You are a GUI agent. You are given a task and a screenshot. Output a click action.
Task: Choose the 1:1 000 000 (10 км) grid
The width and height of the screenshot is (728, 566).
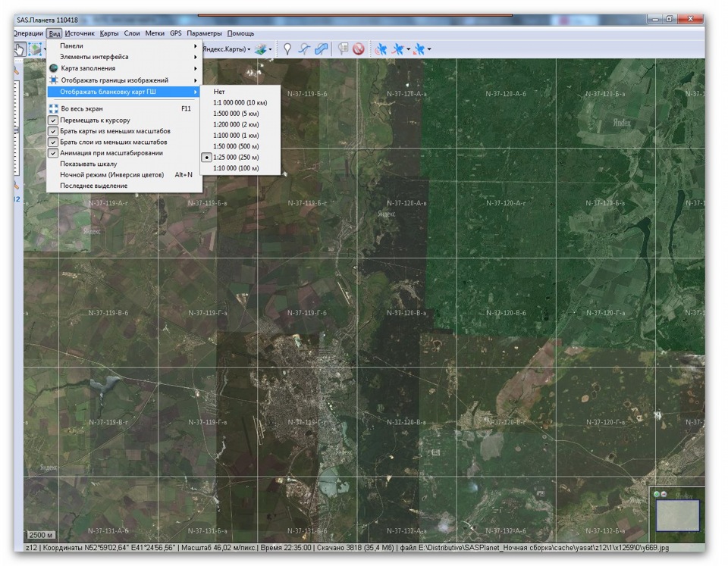[x=240, y=102]
